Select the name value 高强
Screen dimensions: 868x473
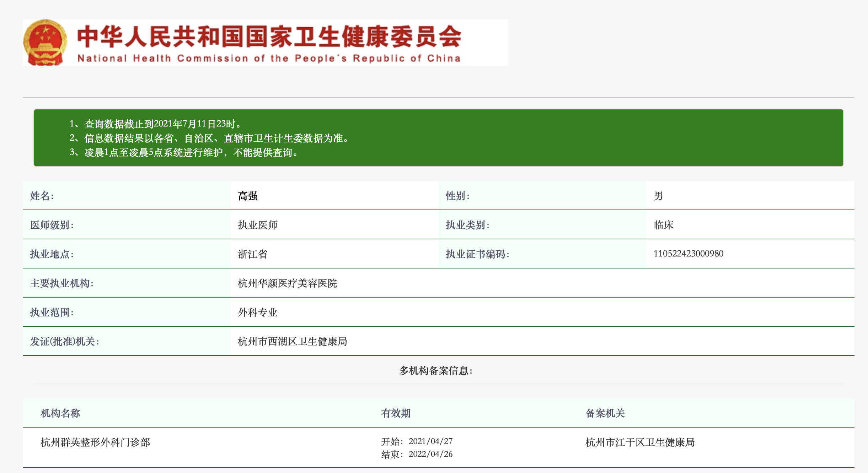pos(248,196)
